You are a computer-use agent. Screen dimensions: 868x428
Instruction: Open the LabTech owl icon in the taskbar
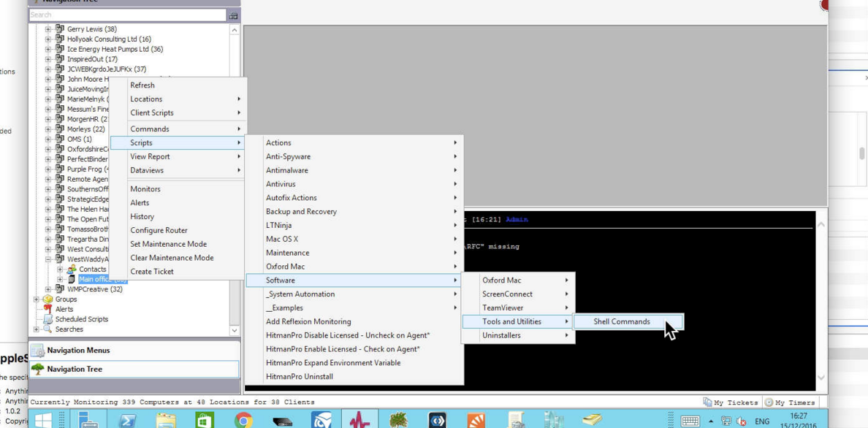tap(322, 419)
